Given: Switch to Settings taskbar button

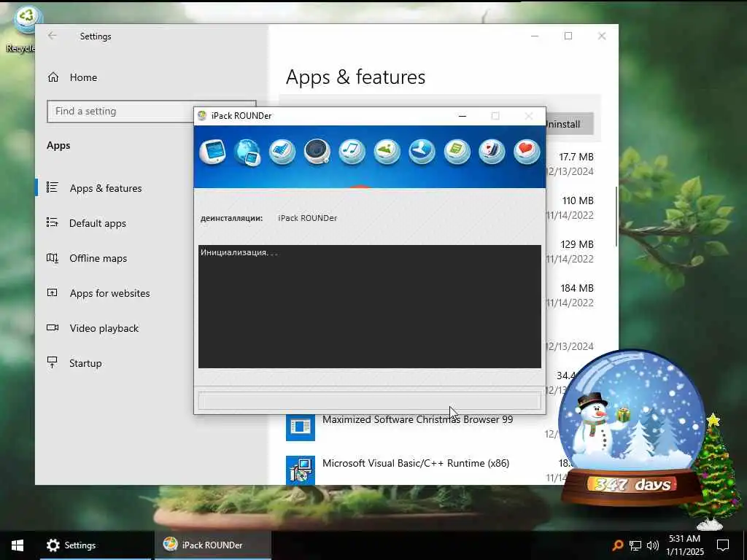Looking at the screenshot, I should [96, 545].
